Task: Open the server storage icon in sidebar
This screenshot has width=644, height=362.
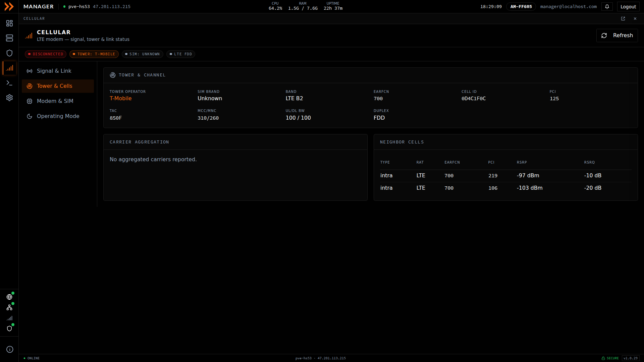Action: [9, 38]
